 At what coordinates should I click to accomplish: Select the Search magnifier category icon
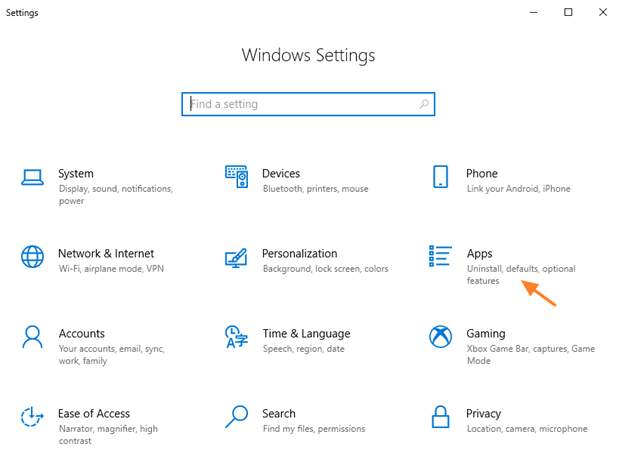point(236,417)
